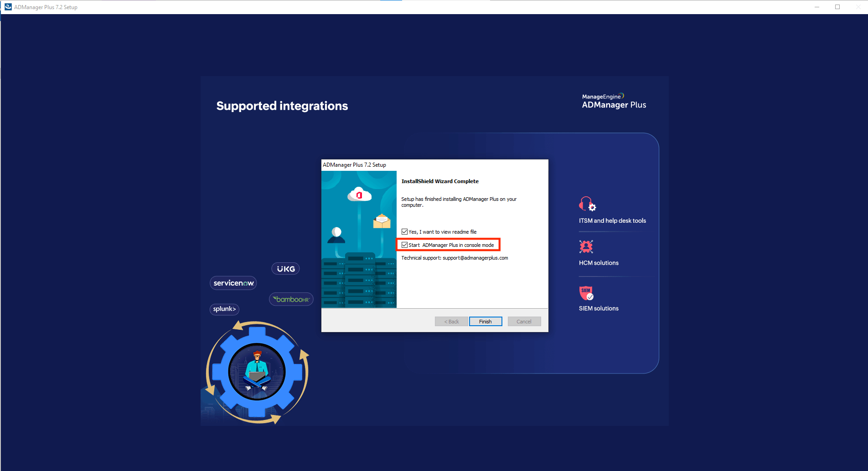The height and width of the screenshot is (471, 868).
Task: Click the support@admanagerplus.com email text
Action: (x=475, y=257)
